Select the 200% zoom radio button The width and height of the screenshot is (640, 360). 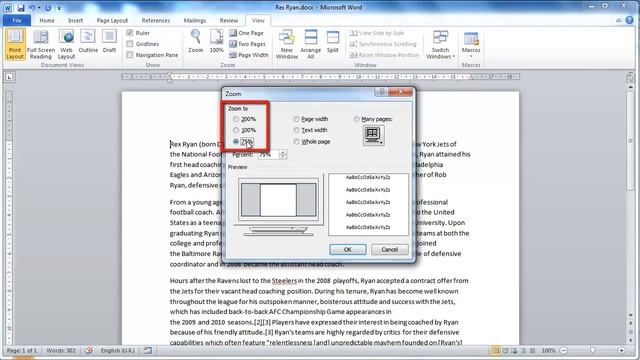[236, 119]
